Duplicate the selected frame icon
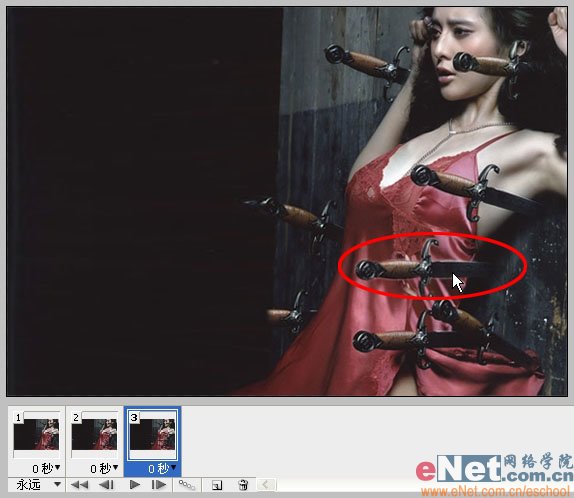574x498 pixels. click(217, 485)
